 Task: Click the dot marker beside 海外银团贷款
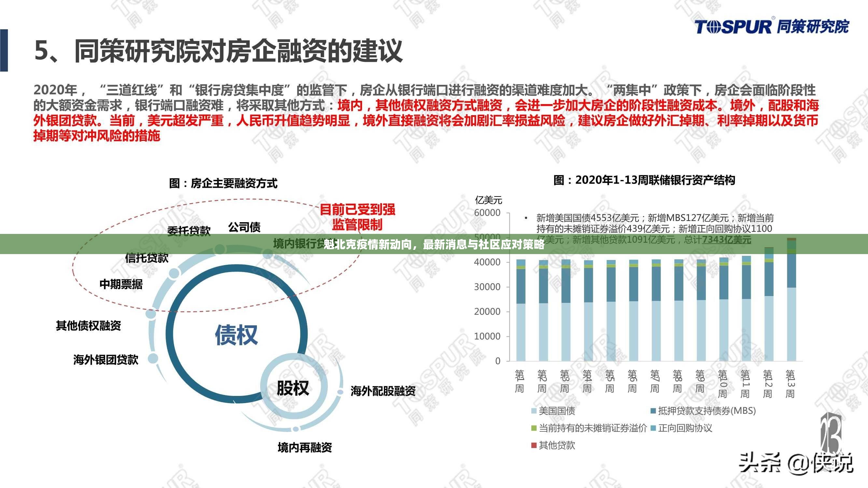click(153, 358)
